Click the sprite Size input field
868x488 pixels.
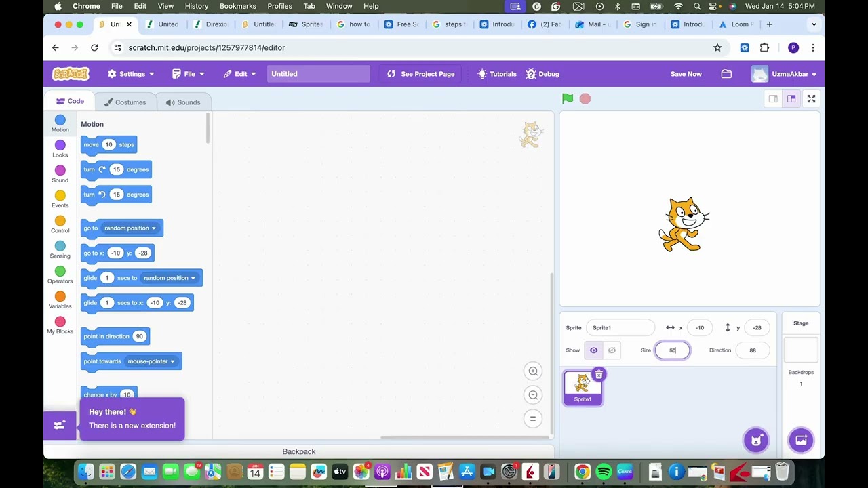[x=672, y=350]
